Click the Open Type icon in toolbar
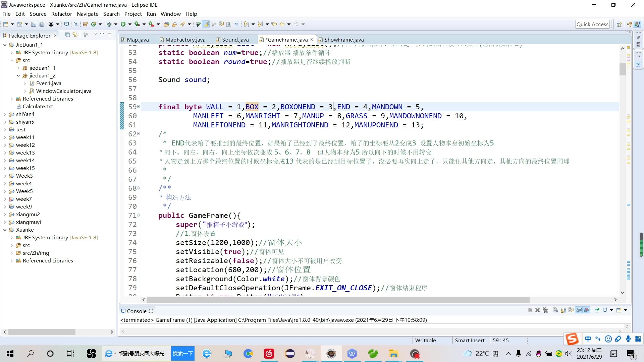This screenshot has height=362, width=644. click(167, 24)
